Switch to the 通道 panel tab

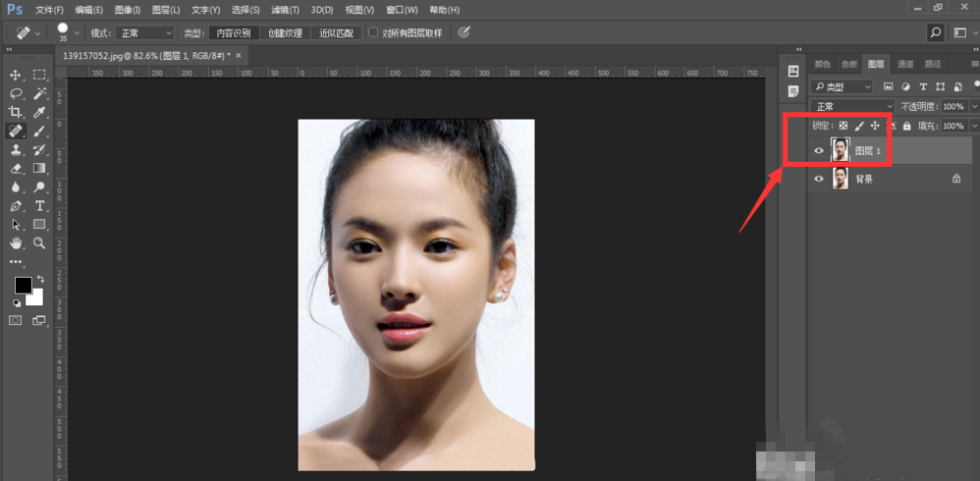coord(904,64)
